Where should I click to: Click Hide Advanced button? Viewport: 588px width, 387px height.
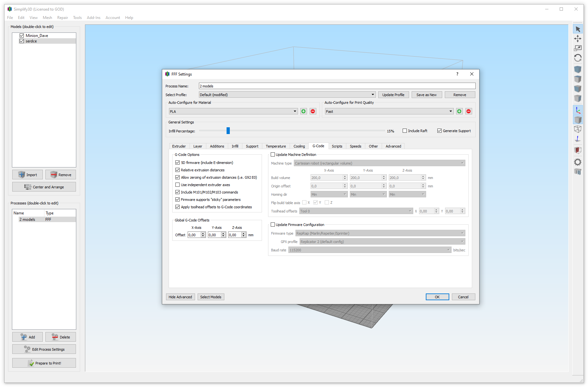pos(180,297)
